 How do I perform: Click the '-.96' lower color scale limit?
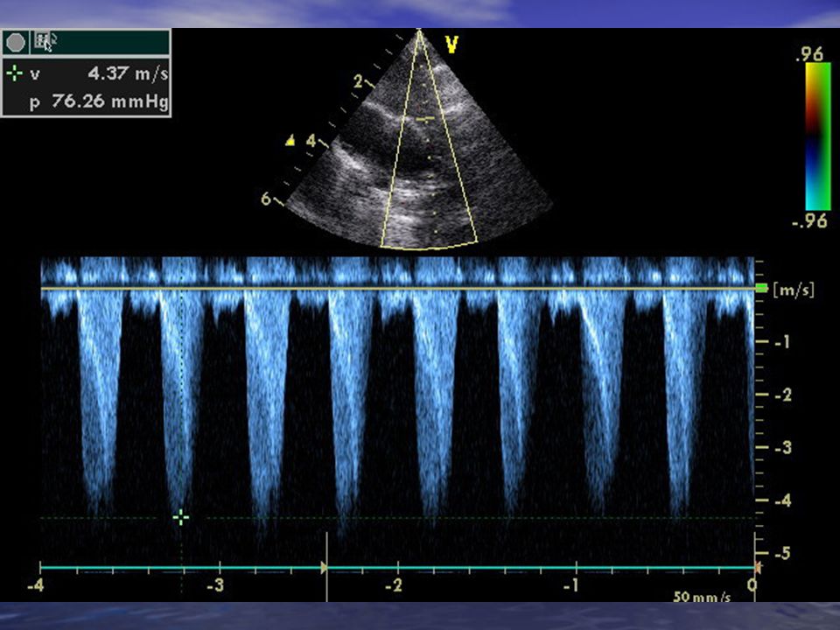coord(808,220)
